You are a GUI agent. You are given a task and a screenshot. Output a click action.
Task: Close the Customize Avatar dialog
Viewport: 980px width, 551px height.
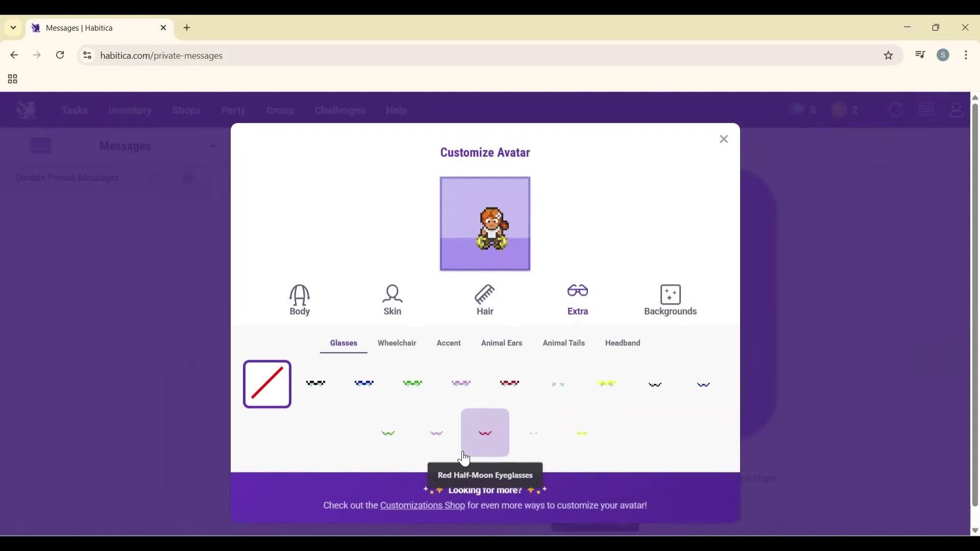pos(724,139)
